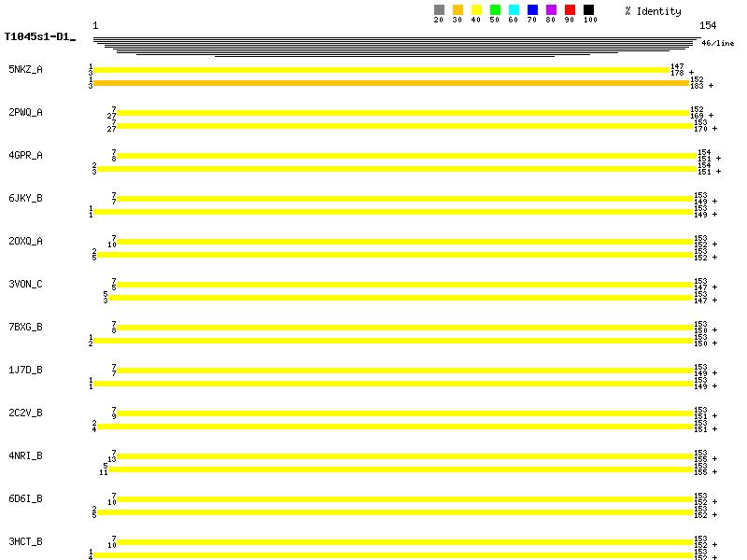Click the orange 30% identity swatch
The width and height of the screenshot is (747, 560).
(x=458, y=10)
